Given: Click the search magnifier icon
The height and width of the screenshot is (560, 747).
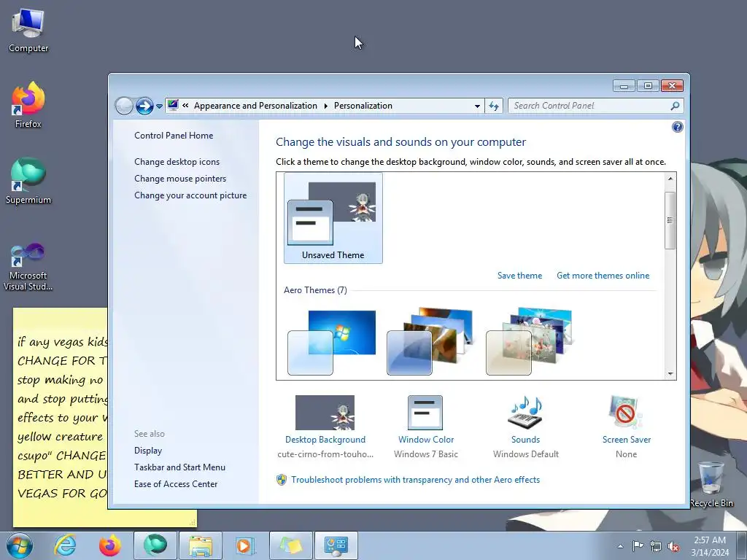Looking at the screenshot, I should click(x=675, y=106).
